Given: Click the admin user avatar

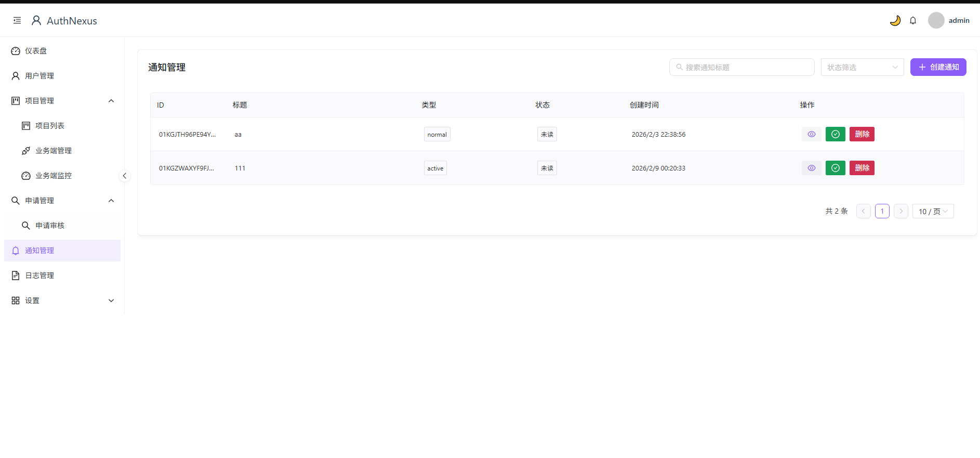Looking at the screenshot, I should 936,21.
